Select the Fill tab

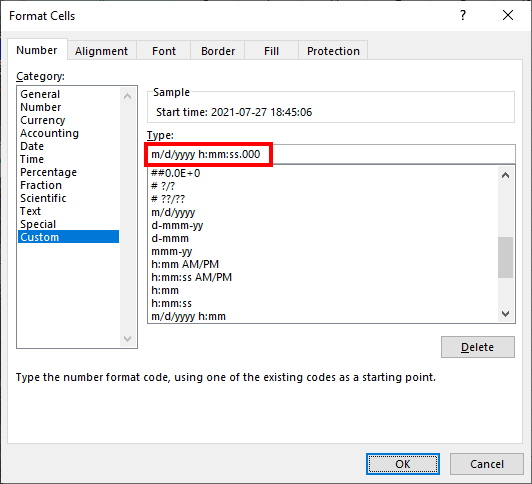pos(271,51)
